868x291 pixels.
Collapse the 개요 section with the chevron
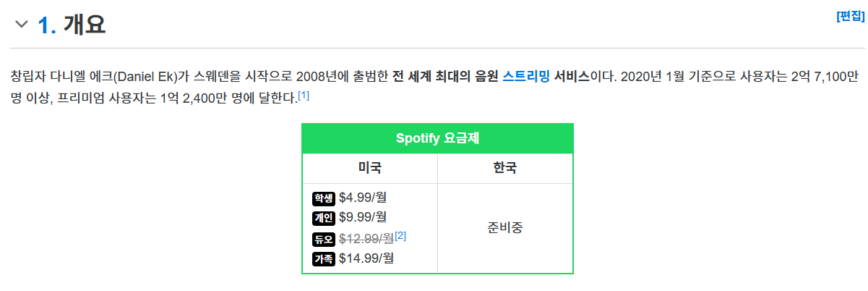coord(22,24)
